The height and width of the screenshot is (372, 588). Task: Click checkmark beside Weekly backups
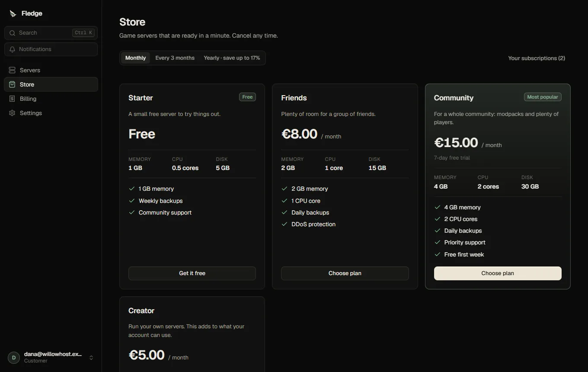(x=132, y=201)
